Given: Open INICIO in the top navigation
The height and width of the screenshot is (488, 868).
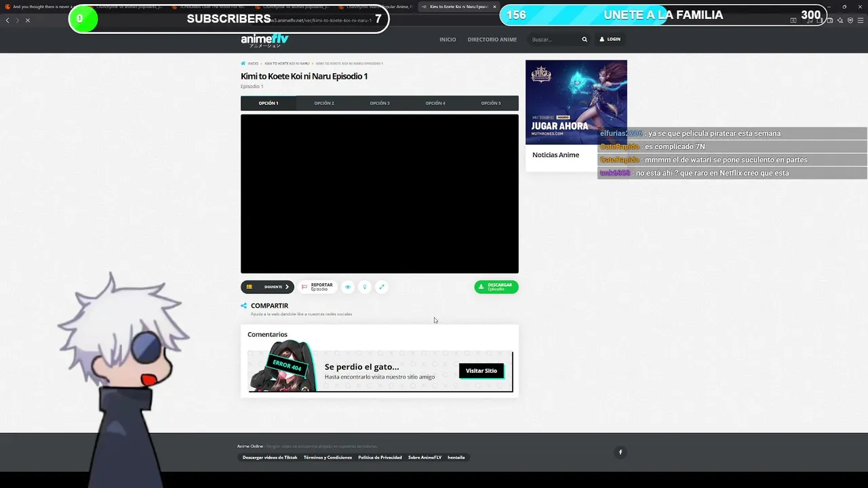Looking at the screenshot, I should (448, 39).
